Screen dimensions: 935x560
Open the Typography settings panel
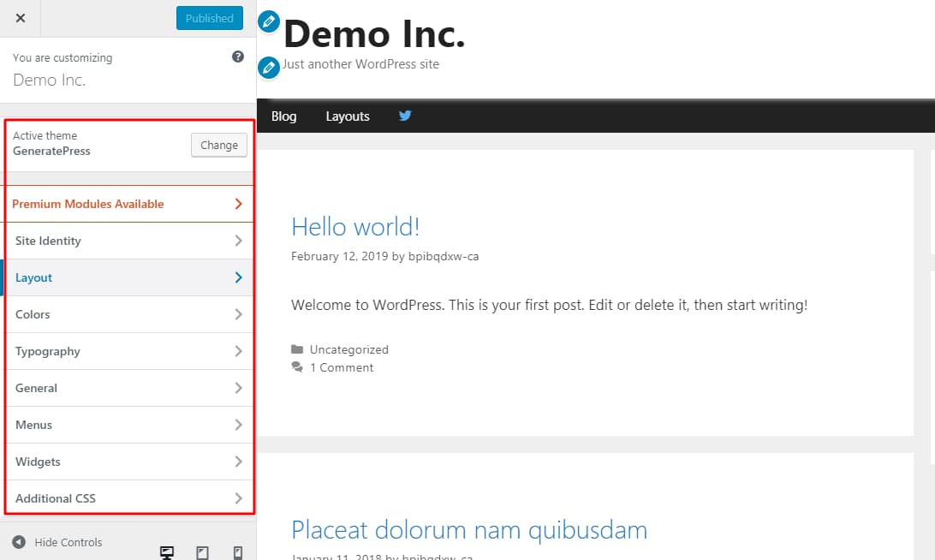click(x=128, y=351)
